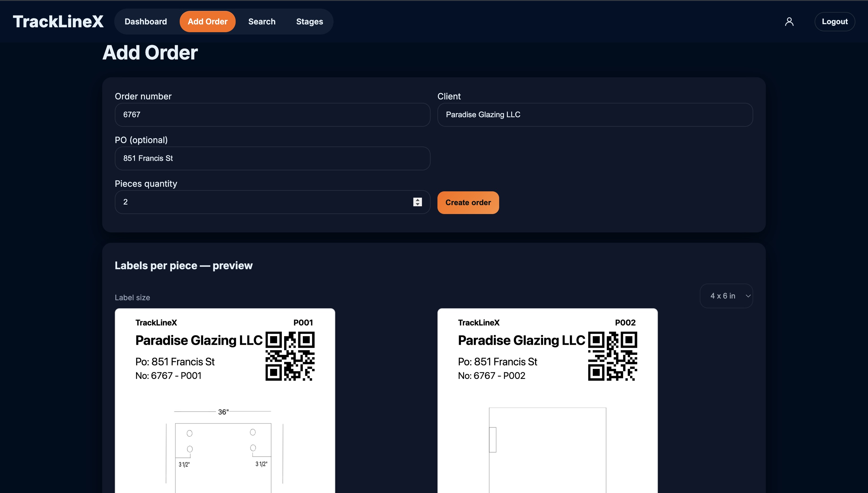This screenshot has width=868, height=493.
Task: Select the P001 label drawing thumbnail
Action: point(224,450)
